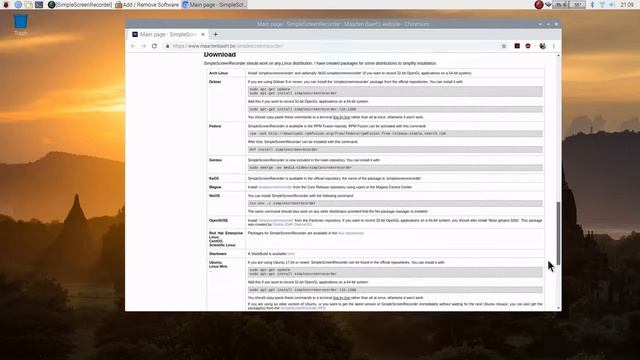Click the Fedora dnf install command box
The height and width of the screenshot is (360, 640).
click(x=395, y=149)
